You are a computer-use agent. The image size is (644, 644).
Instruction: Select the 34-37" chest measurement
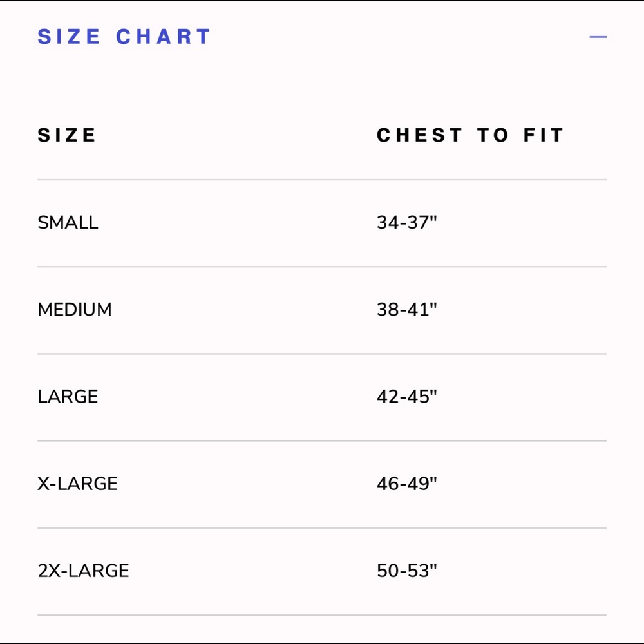tap(406, 222)
